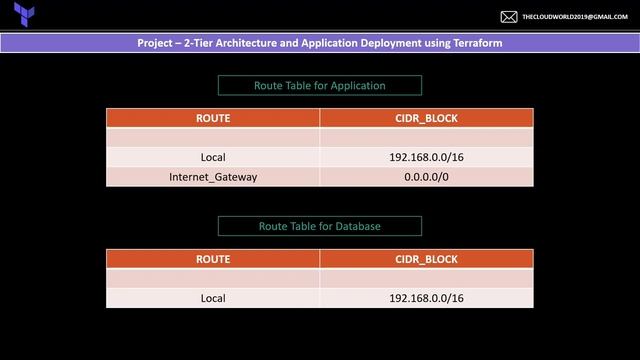This screenshot has width=640, height=360.
Task: Click the envelope mail icon
Action: coord(509,17)
